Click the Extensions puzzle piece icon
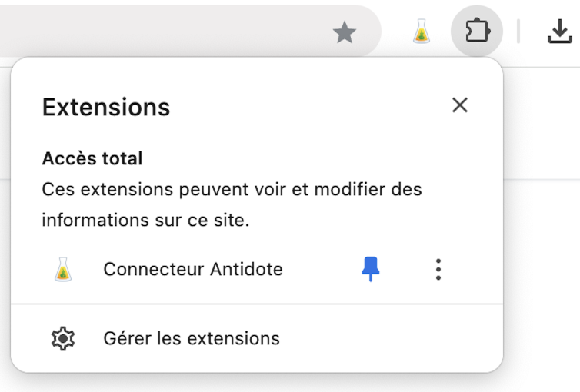Image resolution: width=580 pixels, height=392 pixels. tap(477, 32)
